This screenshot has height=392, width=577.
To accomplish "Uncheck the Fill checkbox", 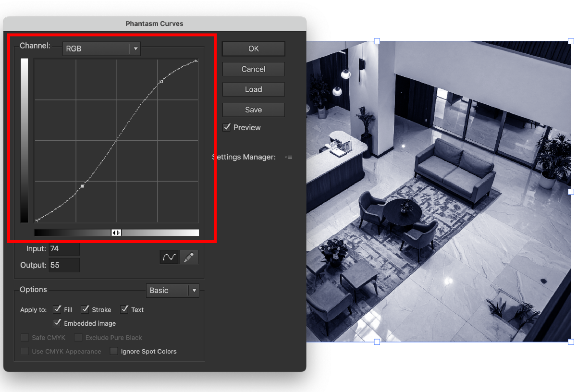I will click(57, 309).
